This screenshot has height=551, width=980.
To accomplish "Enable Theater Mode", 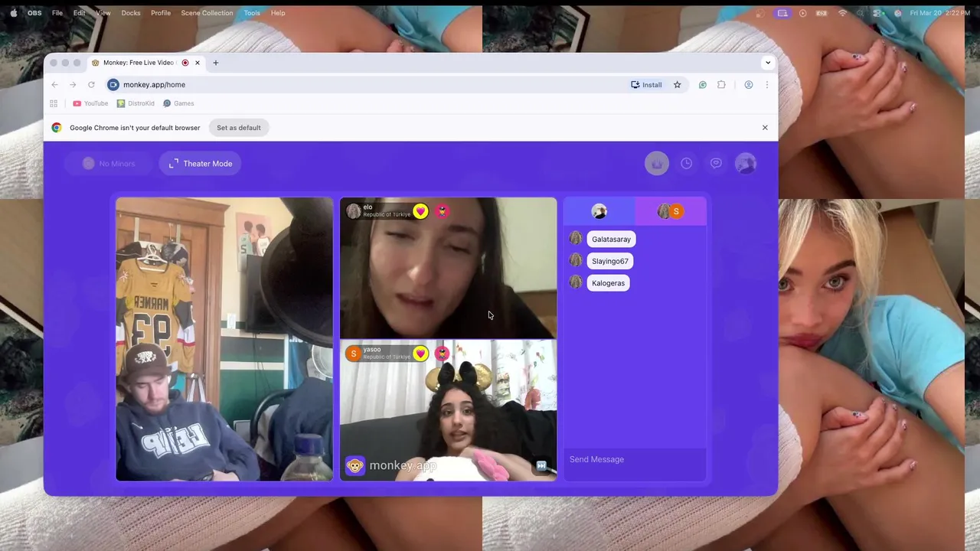I will coord(201,164).
